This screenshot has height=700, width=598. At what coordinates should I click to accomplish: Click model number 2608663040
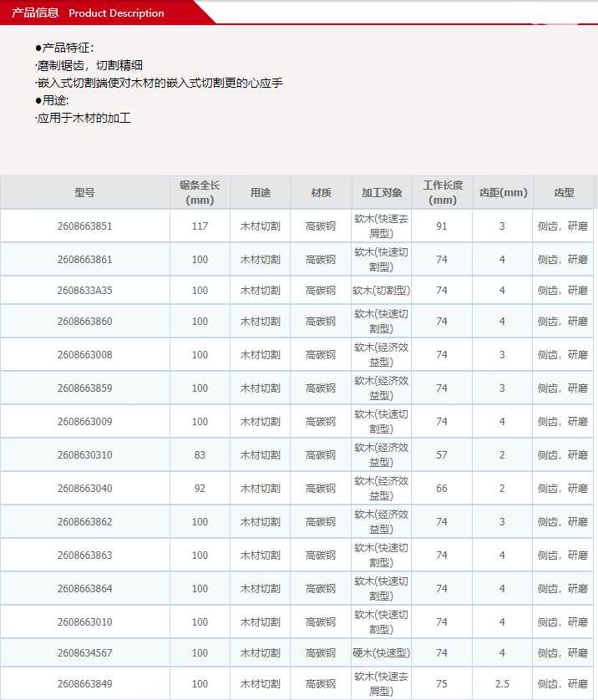pos(84,489)
